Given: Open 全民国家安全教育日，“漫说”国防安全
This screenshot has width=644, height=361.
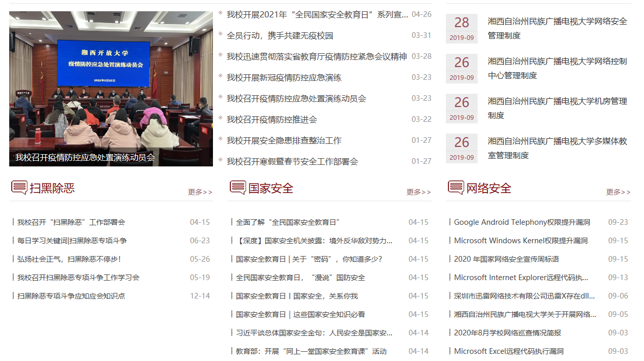Looking at the screenshot, I should [x=300, y=278].
